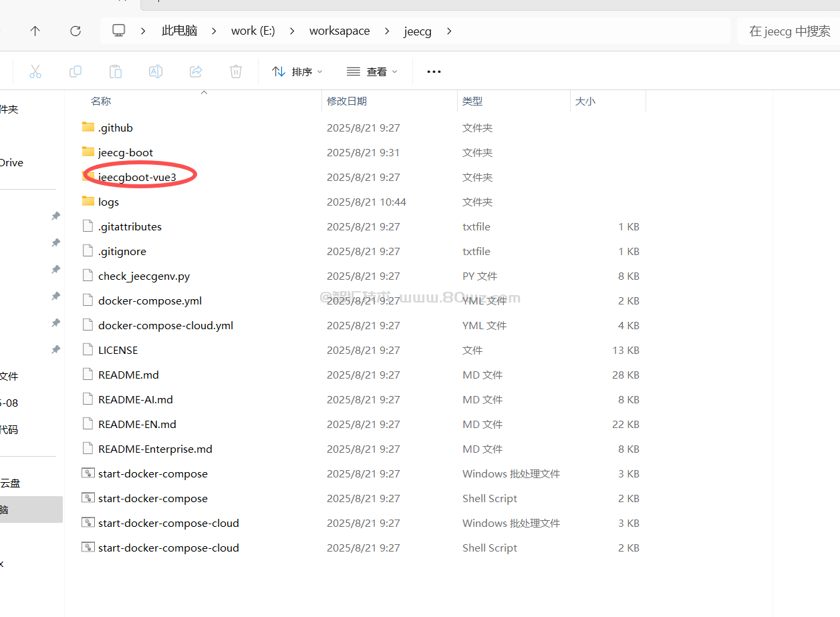Select the .github folder icon
Image resolution: width=840 pixels, height=617 pixels.
88,127
